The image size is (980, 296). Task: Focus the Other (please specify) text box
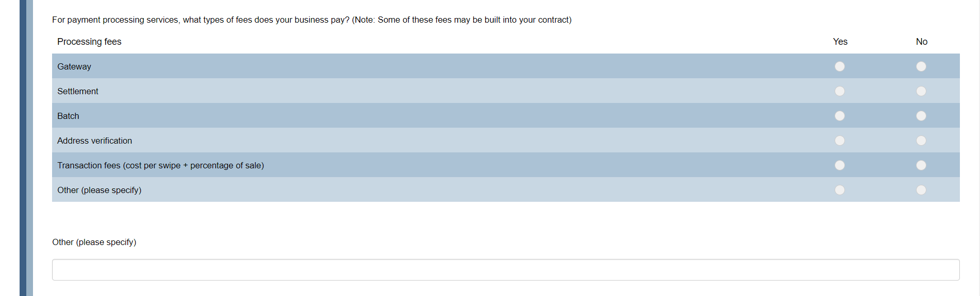pyautogui.click(x=505, y=270)
